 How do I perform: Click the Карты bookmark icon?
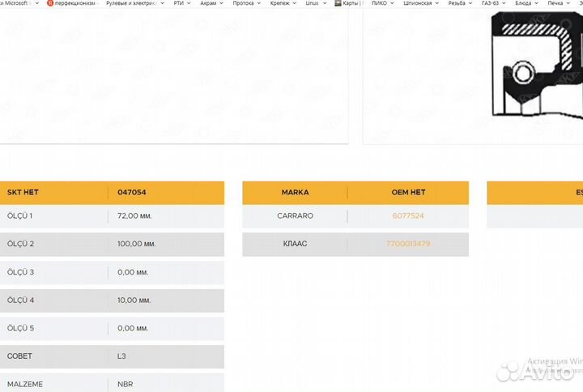pos(338,3)
